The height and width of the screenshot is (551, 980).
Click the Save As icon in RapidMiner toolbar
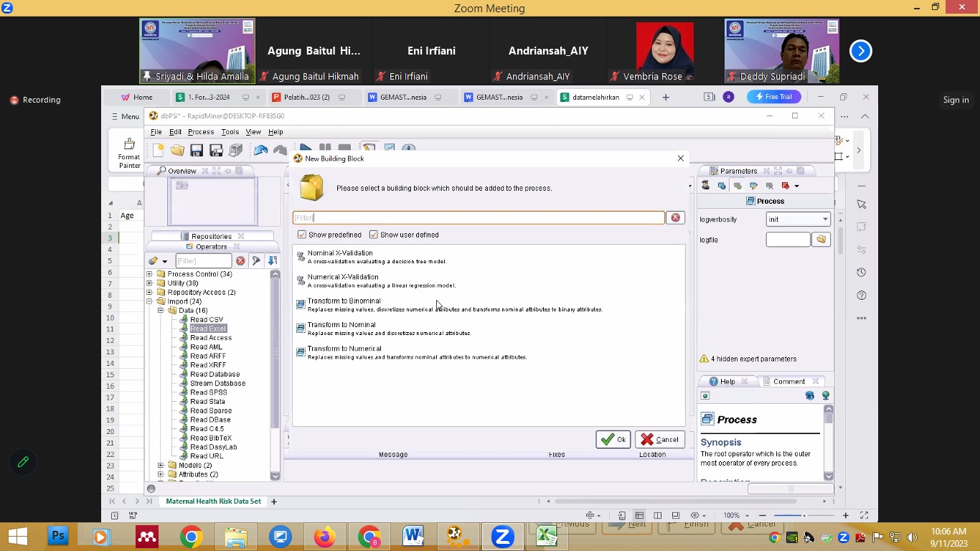(216, 150)
